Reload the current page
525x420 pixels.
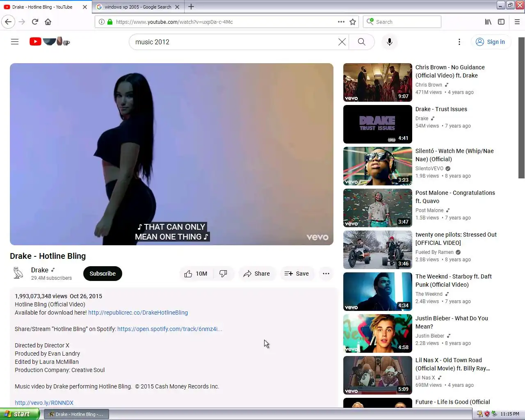pos(35,22)
